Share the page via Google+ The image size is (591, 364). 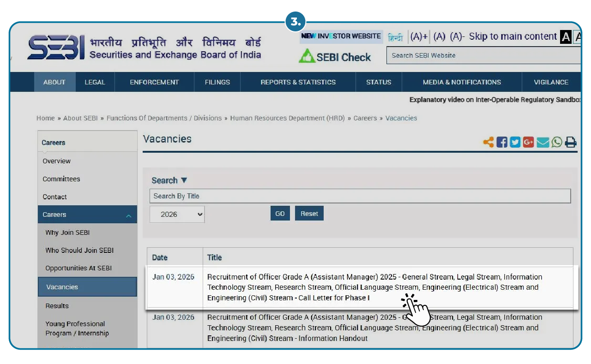point(528,142)
